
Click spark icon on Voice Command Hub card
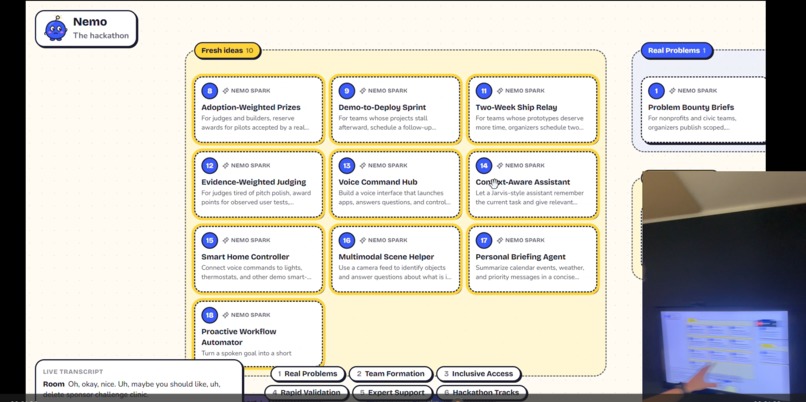(x=362, y=166)
